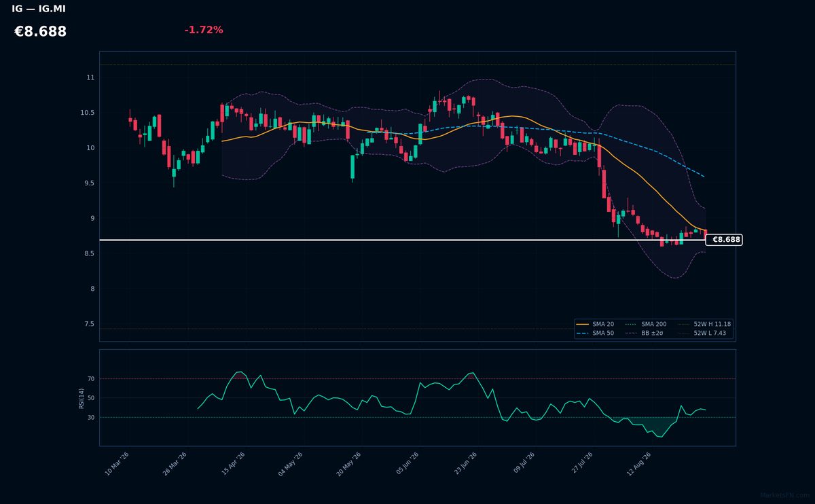The image size is (815, 504).
Task: Click the 09 Jul '26 date label
Action: [x=524, y=464]
